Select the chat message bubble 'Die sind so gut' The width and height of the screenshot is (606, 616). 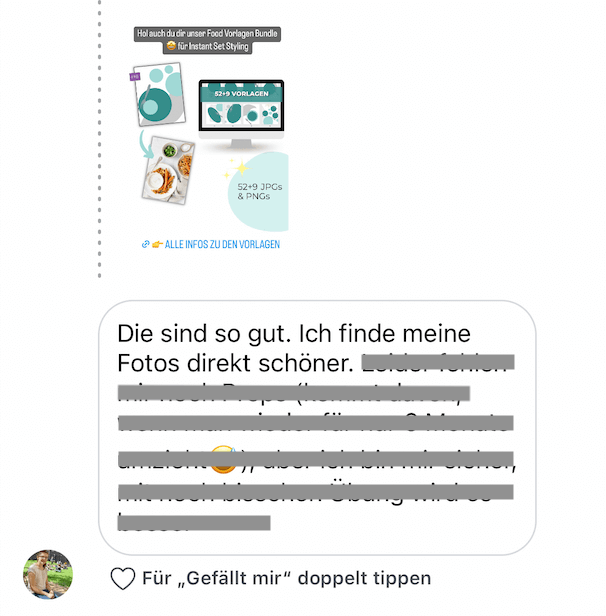coord(317,427)
